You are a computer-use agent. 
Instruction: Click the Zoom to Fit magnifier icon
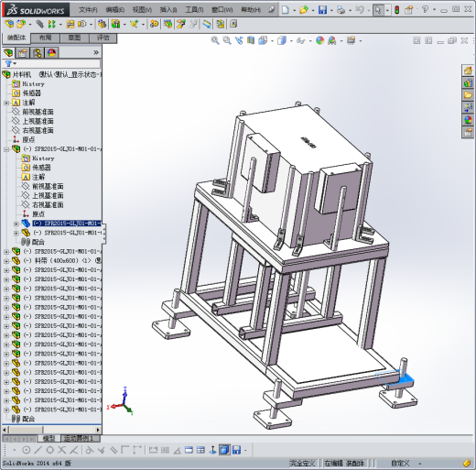coord(215,40)
